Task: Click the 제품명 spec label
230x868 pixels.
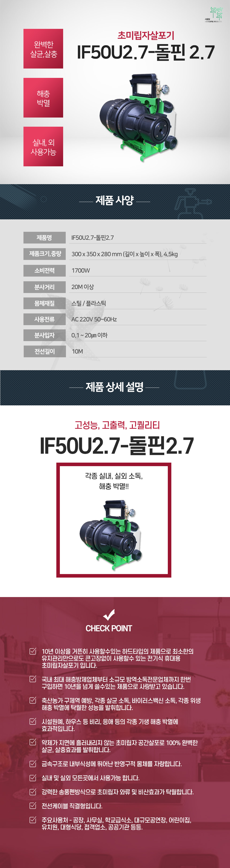Action: (x=45, y=238)
